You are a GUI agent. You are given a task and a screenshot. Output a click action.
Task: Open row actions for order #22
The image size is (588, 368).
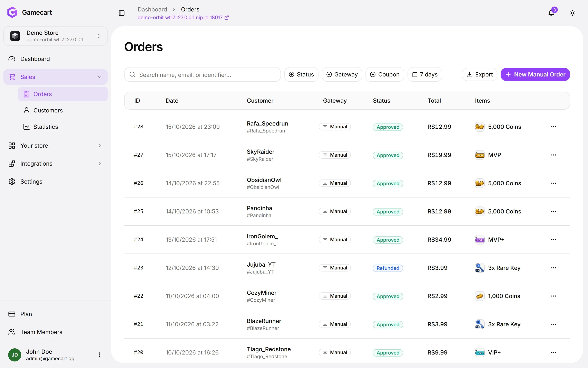click(553, 296)
